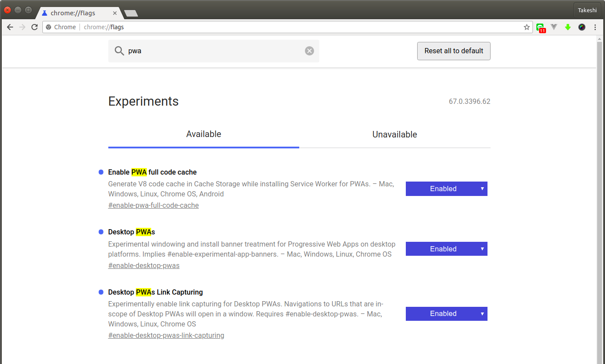
Task: Click the address bar showing chrome://flags
Action: 287,27
